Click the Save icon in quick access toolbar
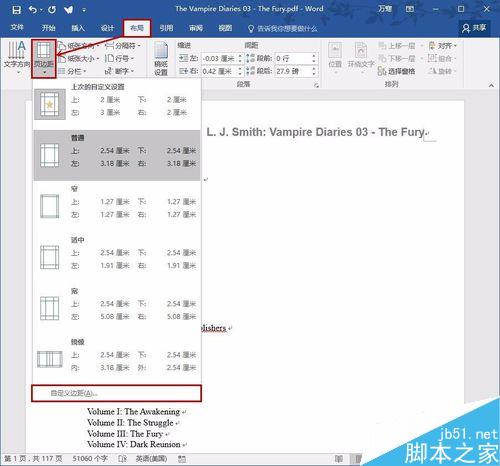Screen dimensions: 500x466 pyautogui.click(x=16, y=10)
